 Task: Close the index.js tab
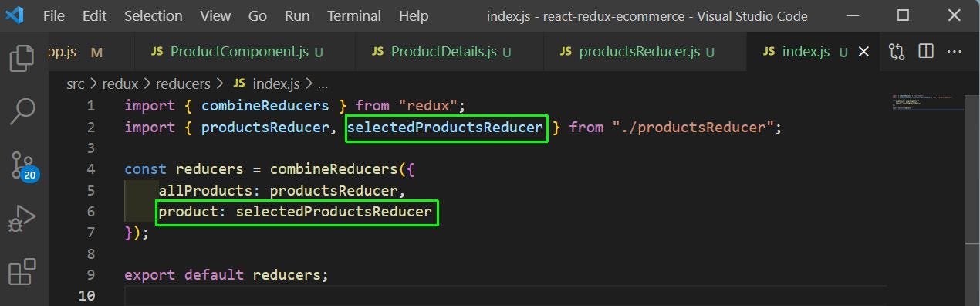click(864, 52)
